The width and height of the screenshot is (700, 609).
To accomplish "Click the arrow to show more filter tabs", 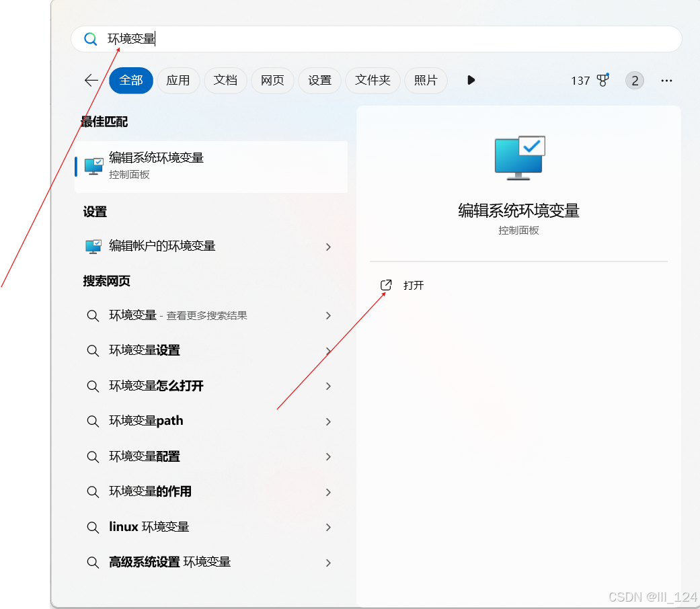I will pyautogui.click(x=471, y=80).
